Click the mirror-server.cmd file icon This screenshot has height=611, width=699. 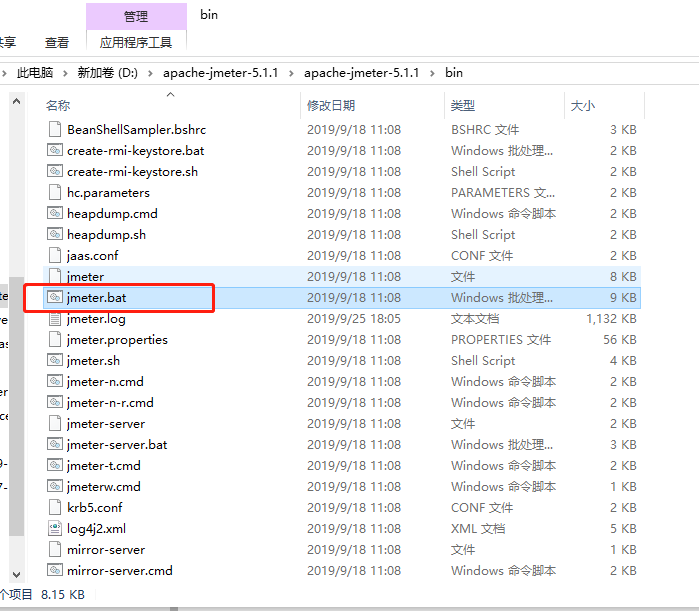point(55,570)
